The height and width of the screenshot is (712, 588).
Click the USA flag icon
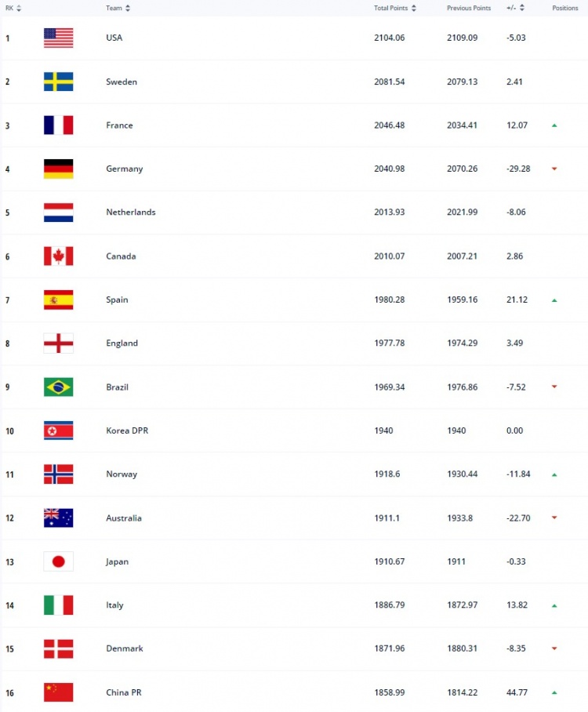point(58,37)
